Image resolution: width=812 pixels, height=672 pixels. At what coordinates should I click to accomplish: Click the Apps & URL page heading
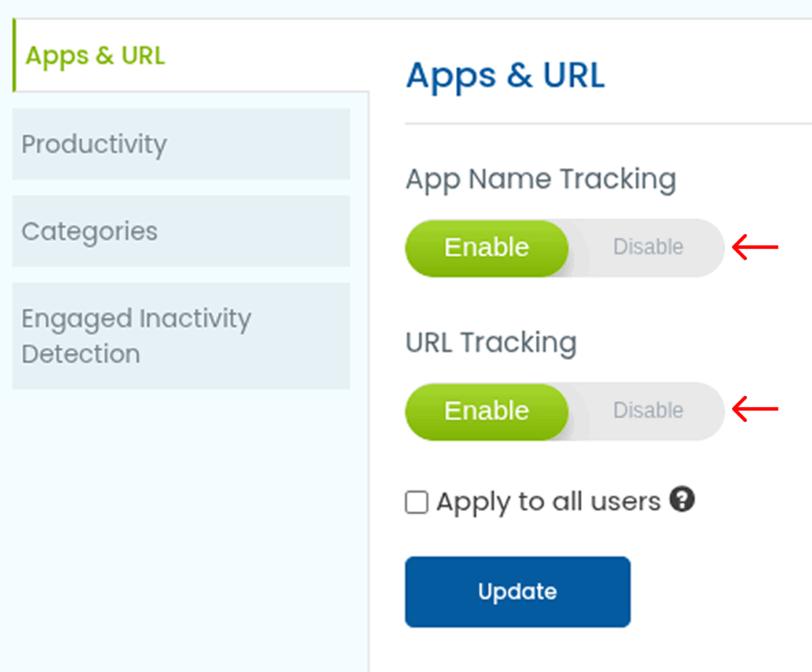click(x=505, y=76)
